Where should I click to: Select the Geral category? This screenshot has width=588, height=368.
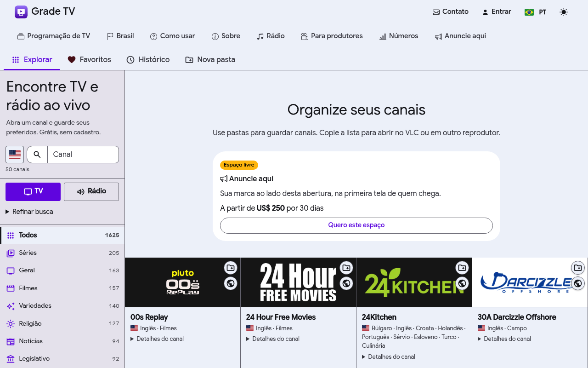(62, 270)
